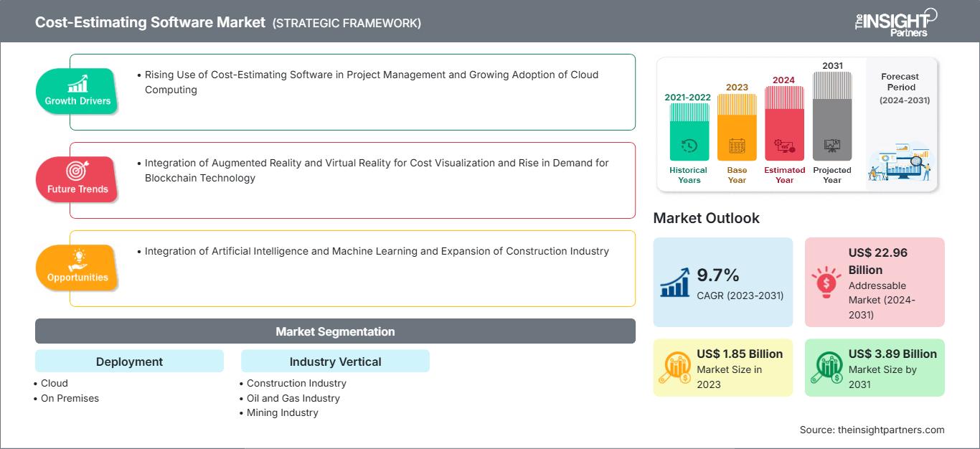Click the CAGR growth chart icon
Viewport: 980px width, 449px height.
676,282
